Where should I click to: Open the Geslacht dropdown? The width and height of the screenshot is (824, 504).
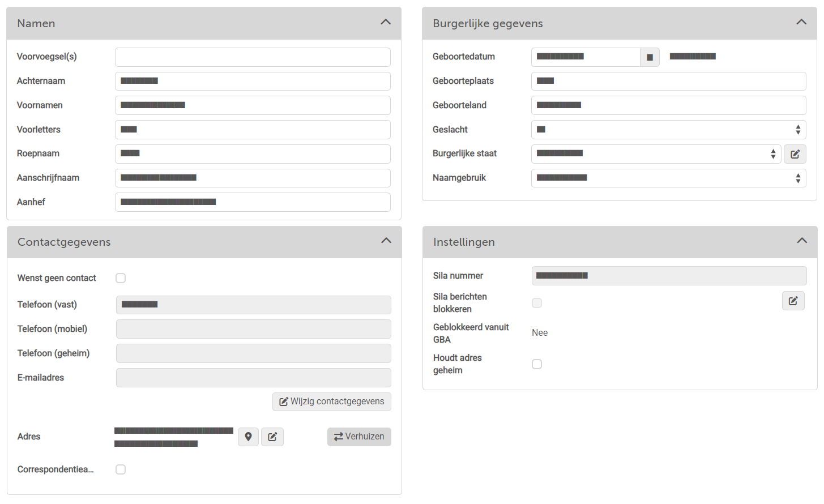coord(668,130)
